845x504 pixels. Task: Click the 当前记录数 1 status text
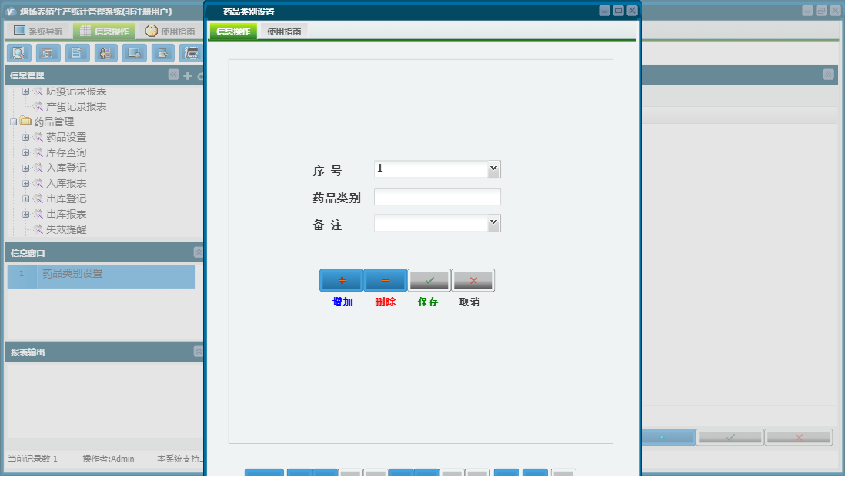(x=32, y=459)
